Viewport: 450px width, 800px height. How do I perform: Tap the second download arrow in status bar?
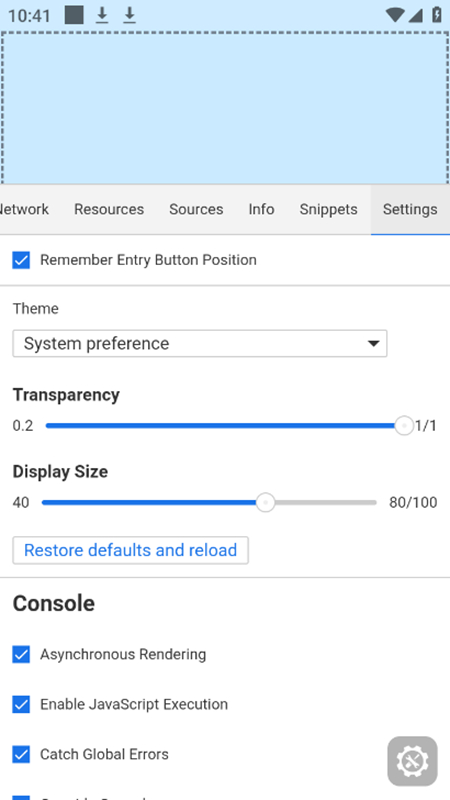pyautogui.click(x=130, y=15)
